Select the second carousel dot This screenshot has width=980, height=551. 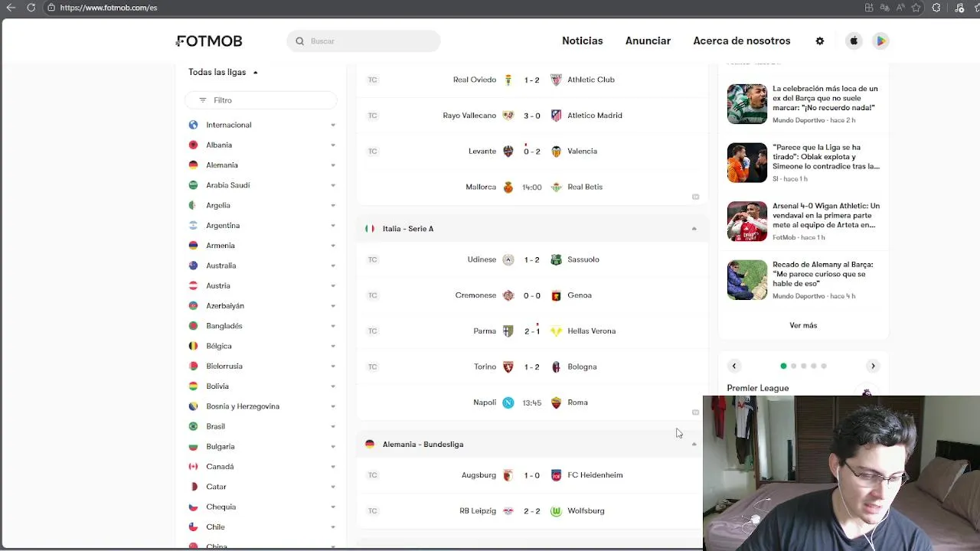click(x=793, y=366)
